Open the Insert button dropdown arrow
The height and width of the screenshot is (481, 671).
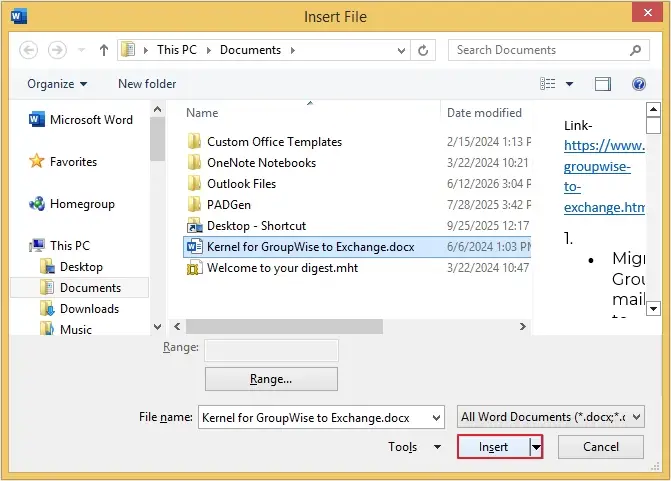[536, 448]
